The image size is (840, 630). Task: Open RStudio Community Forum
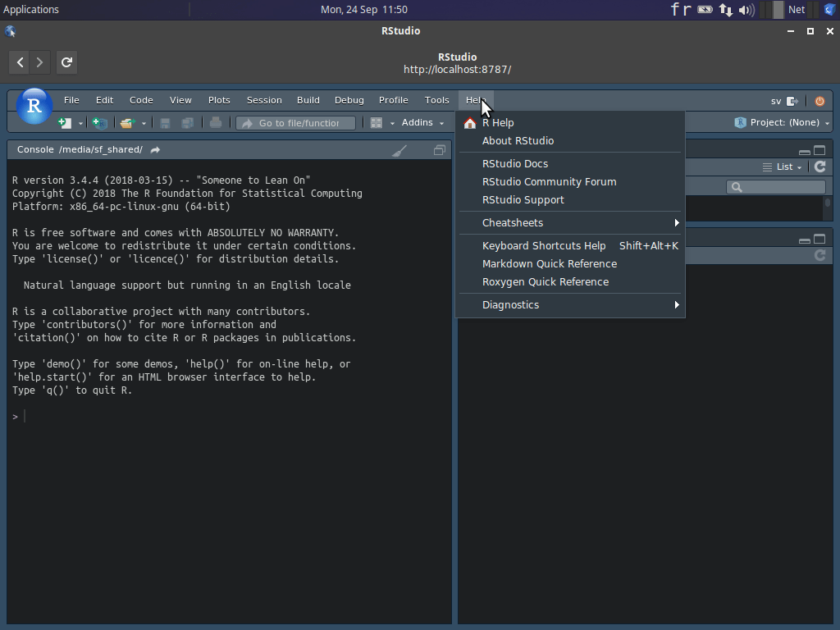point(570,182)
